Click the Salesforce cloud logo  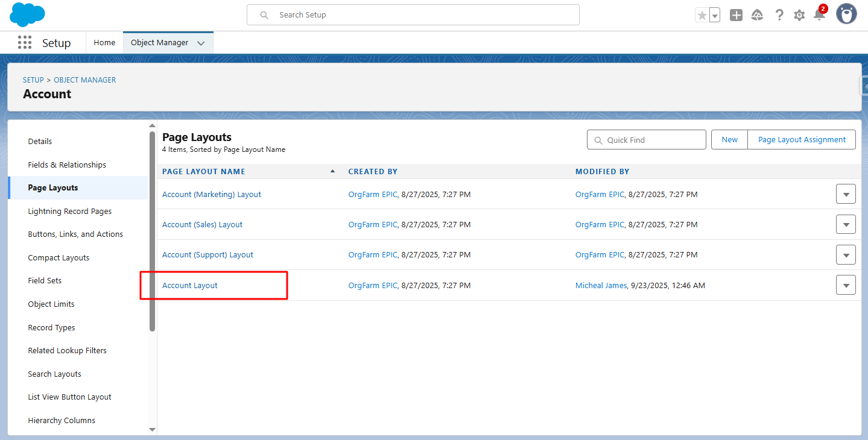point(28,14)
